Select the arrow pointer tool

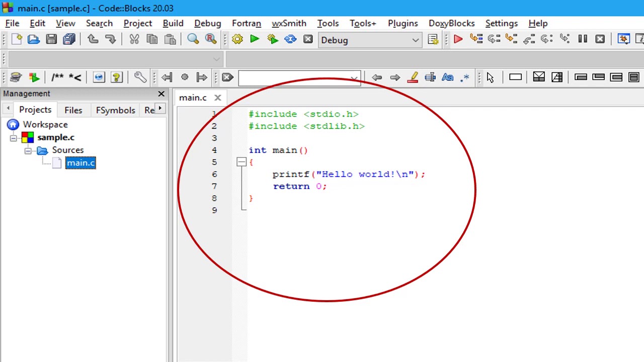[491, 77]
